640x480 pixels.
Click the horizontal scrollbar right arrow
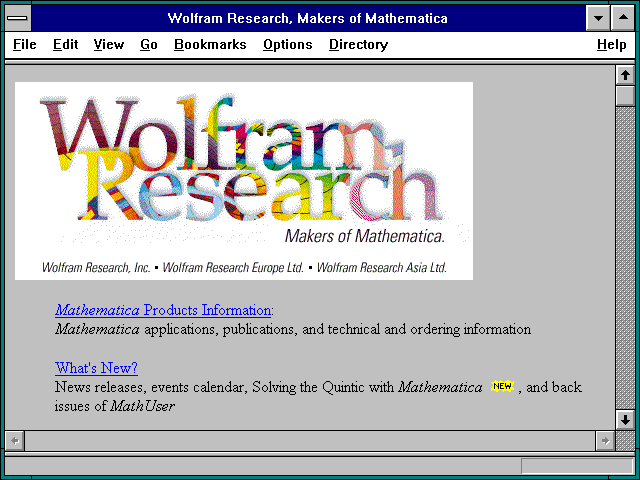(x=605, y=441)
